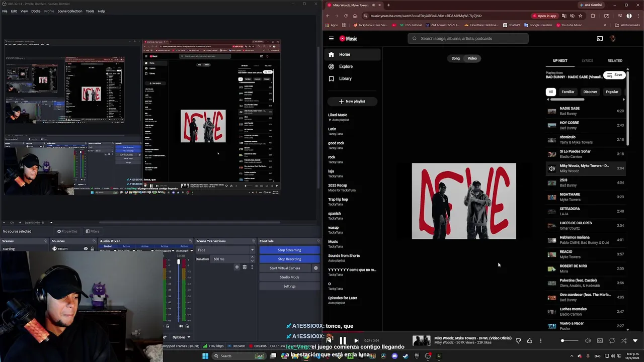The image size is (644, 362).
Task: Enable Studio Mode in OBS
Action: [289, 277]
